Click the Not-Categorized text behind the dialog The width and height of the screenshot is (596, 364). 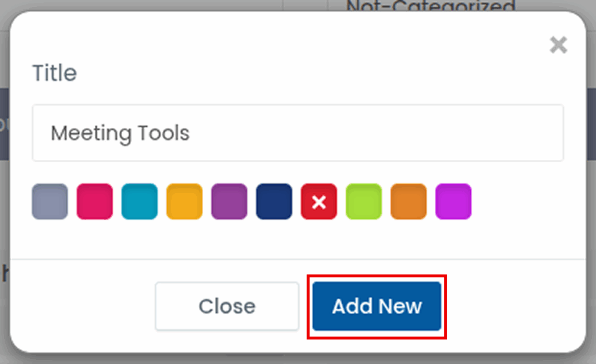click(x=431, y=6)
